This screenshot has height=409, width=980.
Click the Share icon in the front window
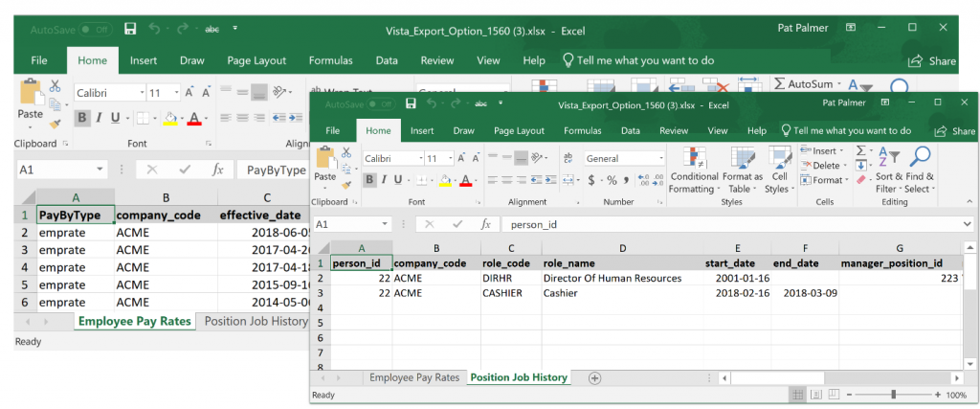point(941,130)
